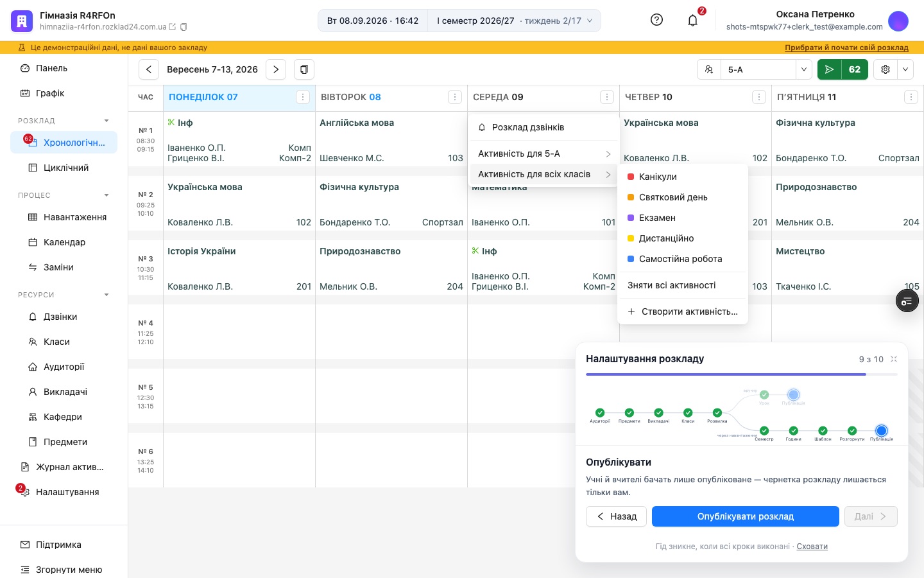Collapse the РЕСУРСИ sidebar section
Image resolution: width=924 pixels, height=578 pixels.
pyautogui.click(x=107, y=295)
